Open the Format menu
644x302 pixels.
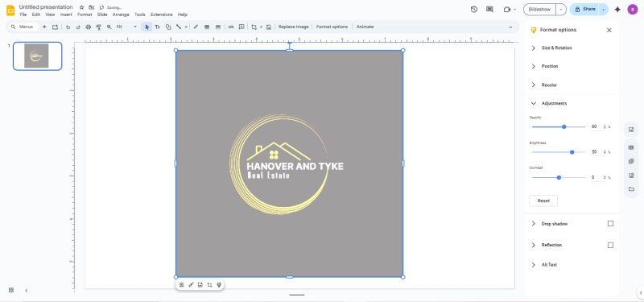tap(85, 14)
